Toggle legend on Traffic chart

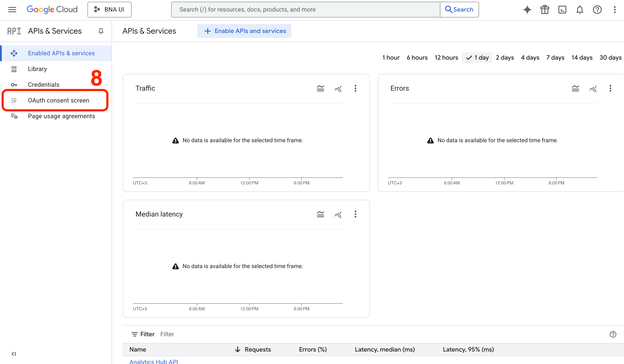pos(321,88)
